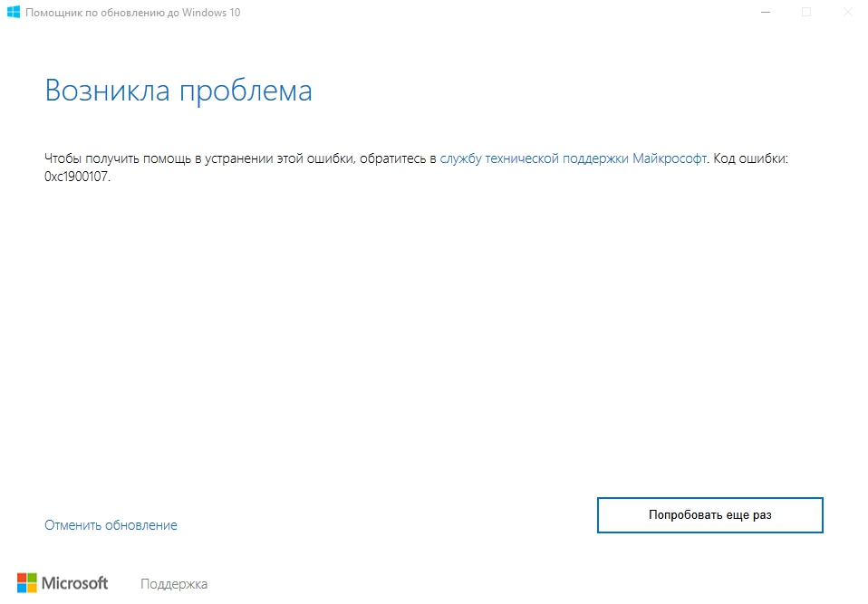
Task: Open the 'Отменить обновление' link
Action: coord(111,525)
